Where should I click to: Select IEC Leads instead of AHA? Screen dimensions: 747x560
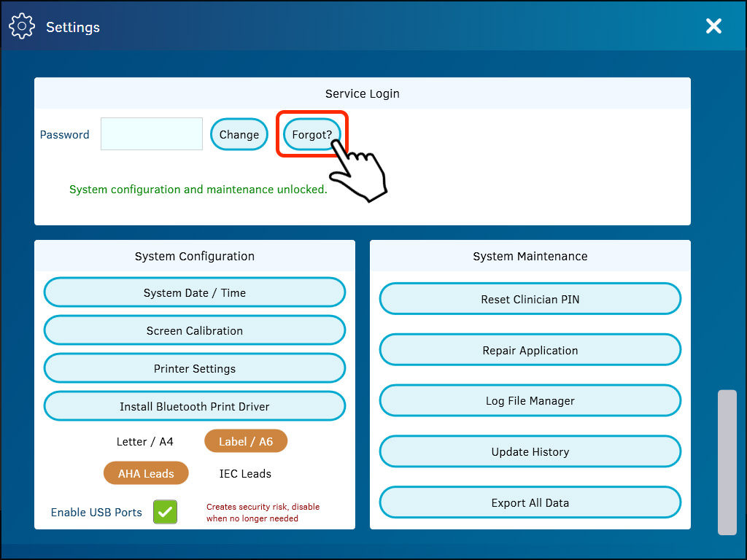pyautogui.click(x=245, y=472)
